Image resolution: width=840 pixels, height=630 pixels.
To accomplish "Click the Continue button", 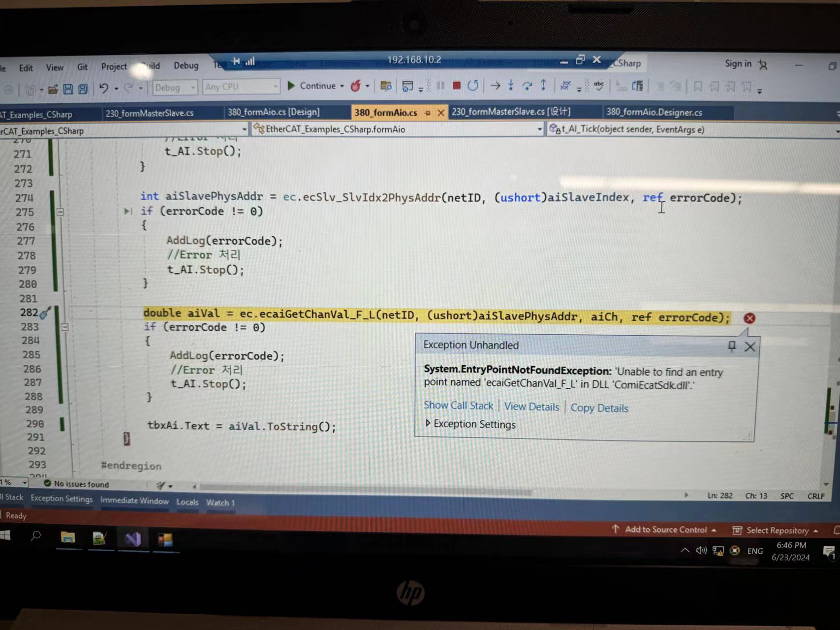I will coord(311,86).
